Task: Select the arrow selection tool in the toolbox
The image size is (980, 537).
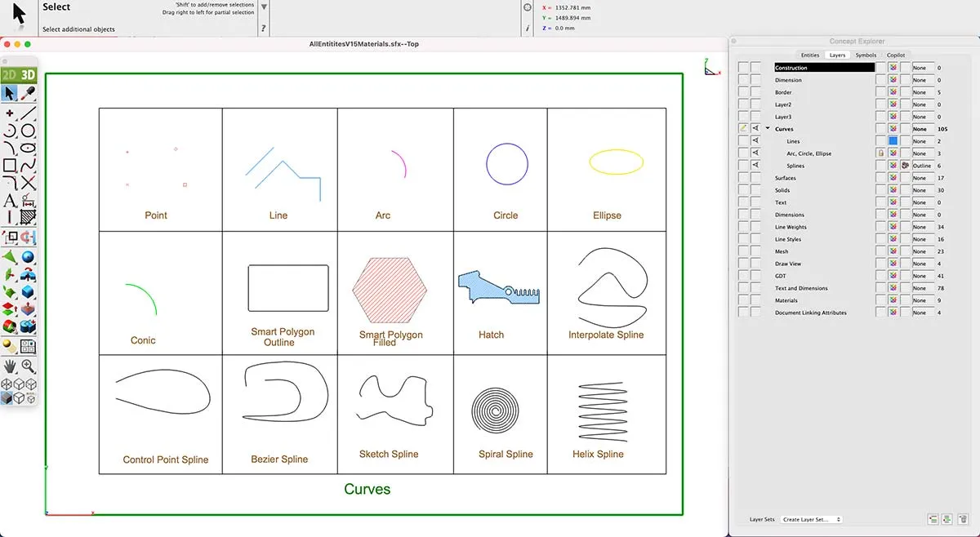Action: pyautogui.click(x=10, y=93)
